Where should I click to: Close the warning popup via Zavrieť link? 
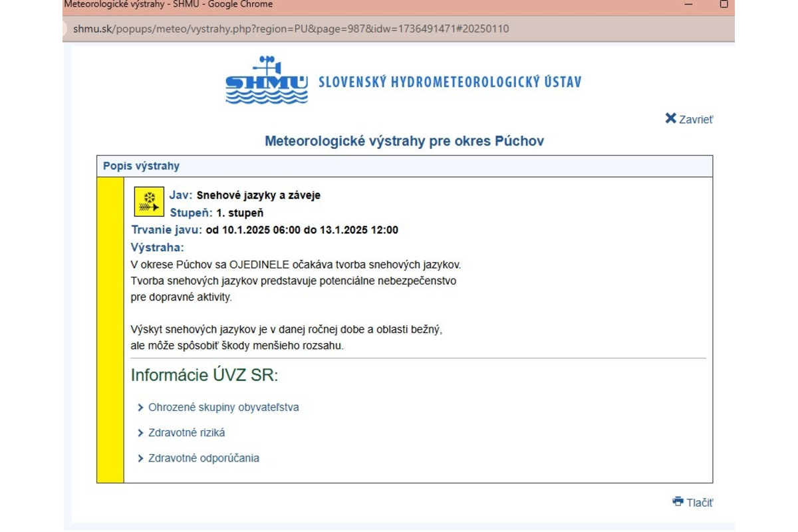(x=696, y=120)
